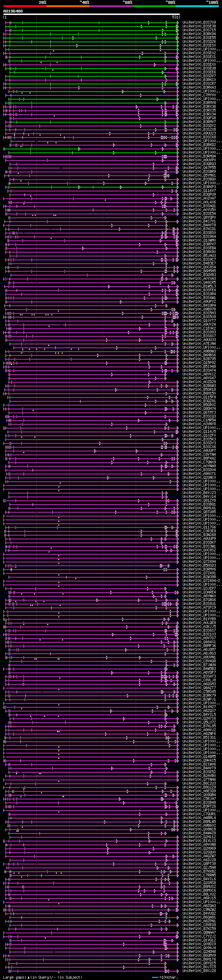Screen dimensions: 222x980
Task: Select hit UniRef100_Q5YM61
Action: pyautogui.click(x=199, y=175)
